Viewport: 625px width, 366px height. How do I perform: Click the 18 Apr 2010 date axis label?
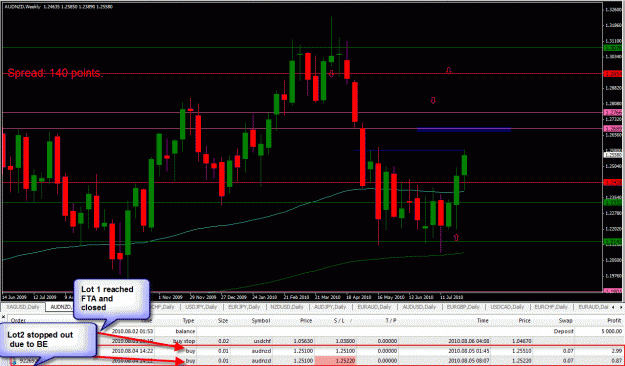pos(358,297)
